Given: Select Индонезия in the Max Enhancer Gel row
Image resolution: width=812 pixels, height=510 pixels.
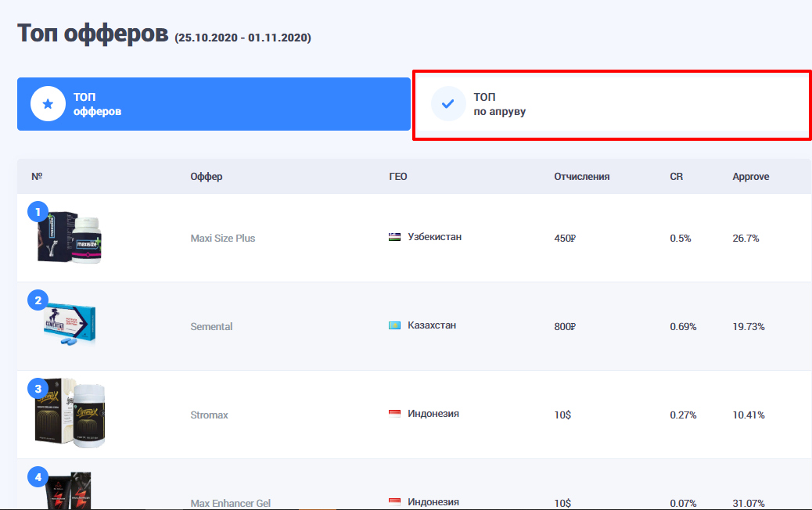Looking at the screenshot, I should click(433, 502).
